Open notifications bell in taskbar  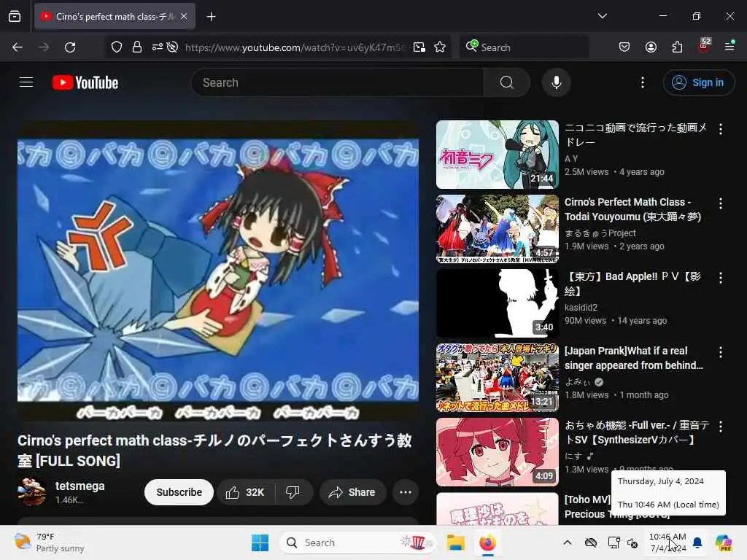pos(697,542)
